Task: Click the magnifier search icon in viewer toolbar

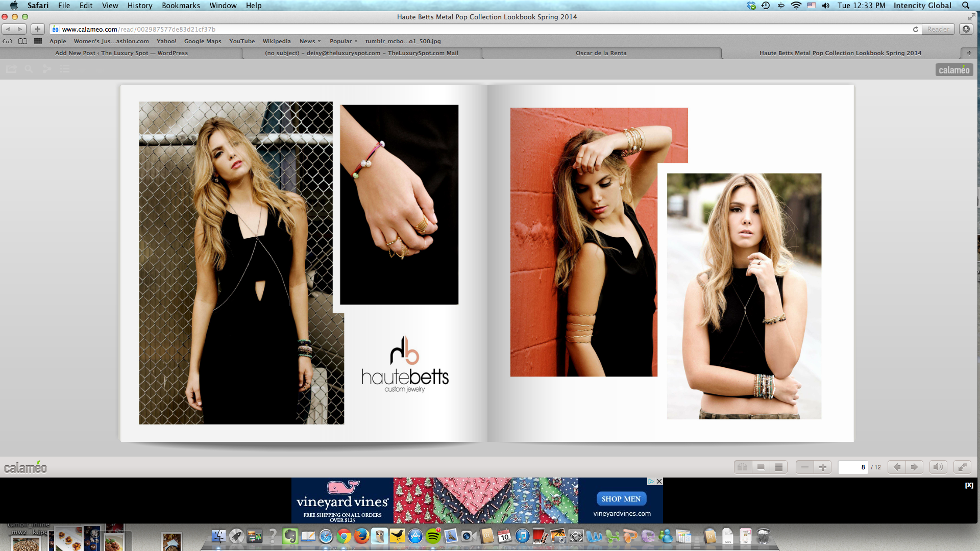Action: point(29,69)
